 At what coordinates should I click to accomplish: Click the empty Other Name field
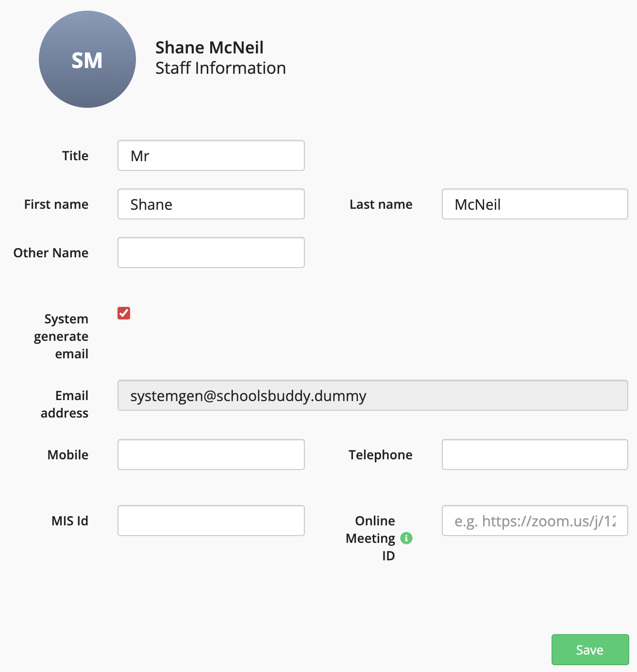211,252
